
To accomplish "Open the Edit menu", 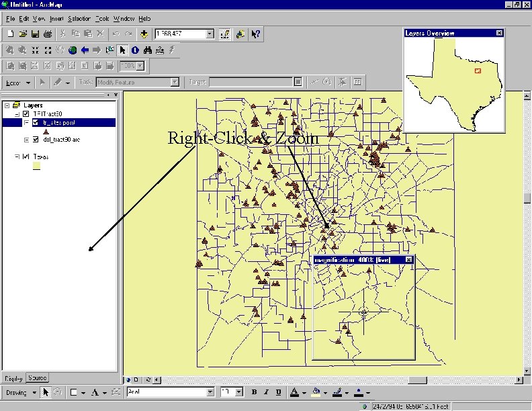I will coord(24,19).
